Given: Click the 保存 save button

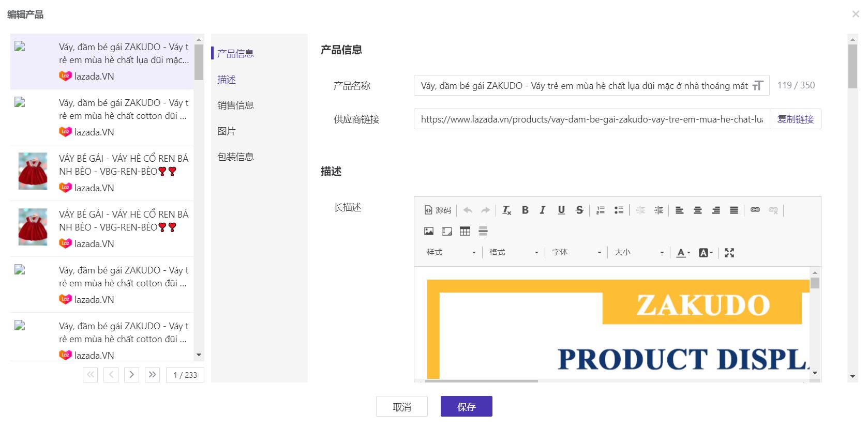Looking at the screenshot, I should 467,407.
